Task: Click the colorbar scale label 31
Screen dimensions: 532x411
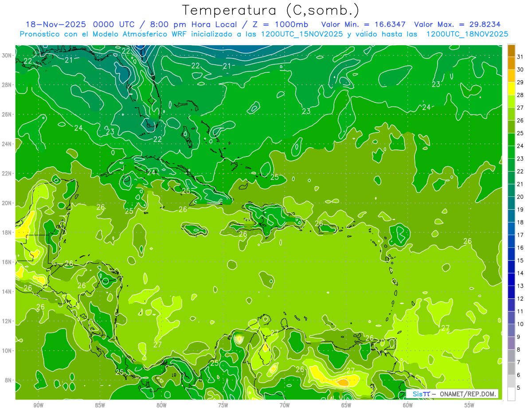Action: 520,56
